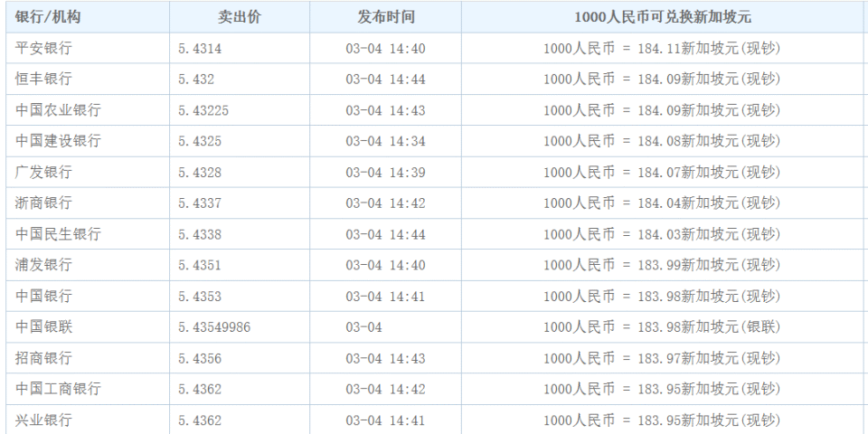This screenshot has height=434, width=868.
Task: Click the 5.4325 selling price value
Action: 200,142
